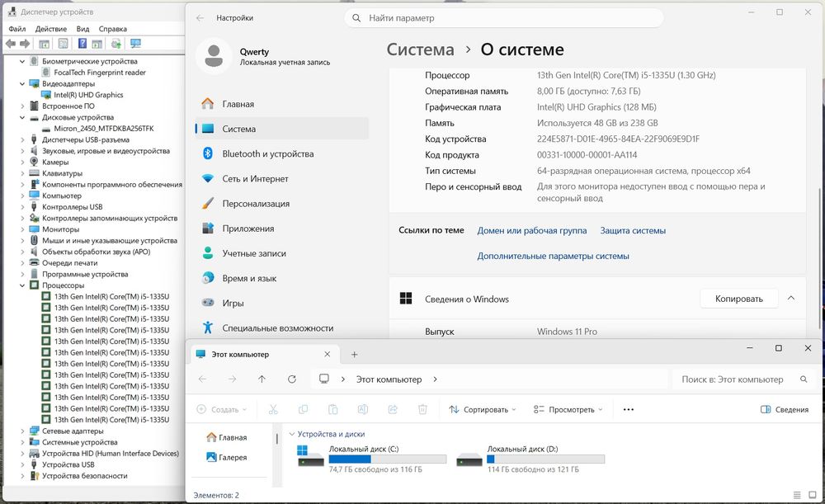The width and height of the screenshot is (825, 504).
Task: Go back using the Settings window back arrow
Action: tap(200, 18)
